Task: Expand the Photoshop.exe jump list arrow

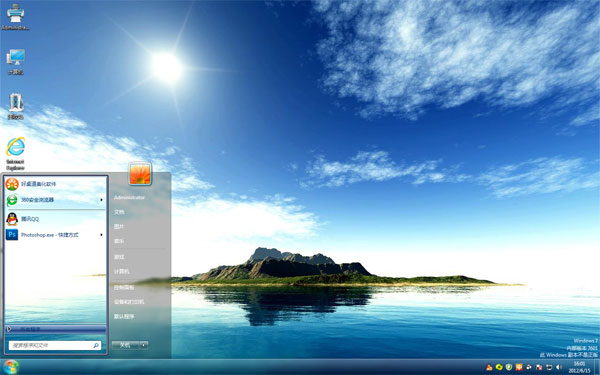Action: 101,235
